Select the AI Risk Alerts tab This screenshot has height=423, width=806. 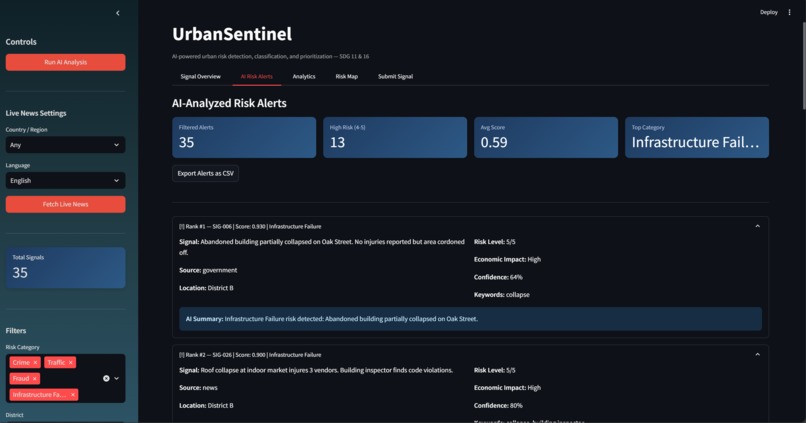257,77
